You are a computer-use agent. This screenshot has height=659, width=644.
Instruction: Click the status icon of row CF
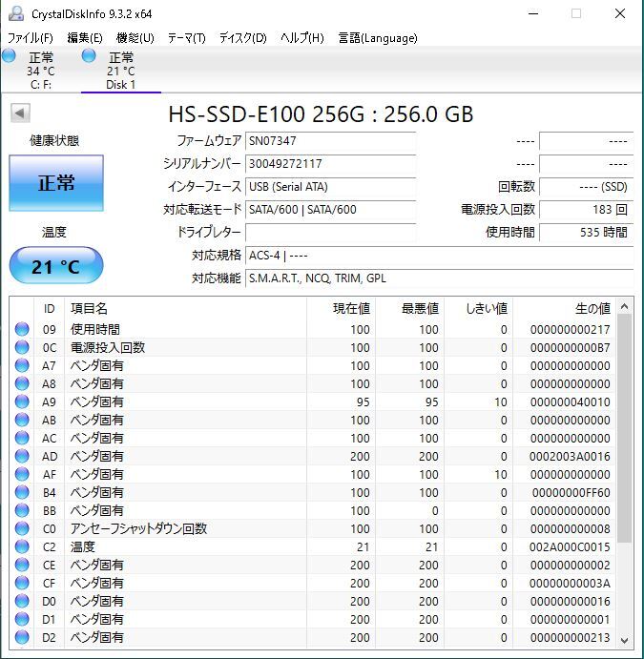coord(22,583)
